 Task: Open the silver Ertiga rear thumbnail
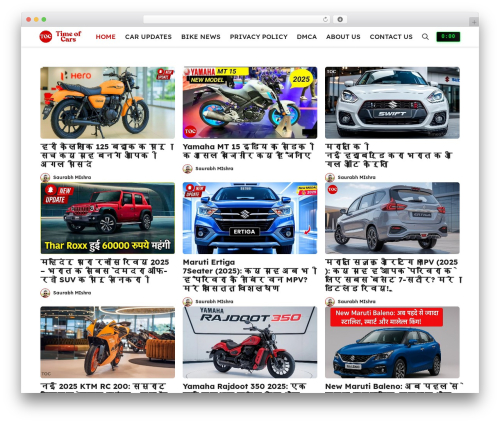pos(392,218)
